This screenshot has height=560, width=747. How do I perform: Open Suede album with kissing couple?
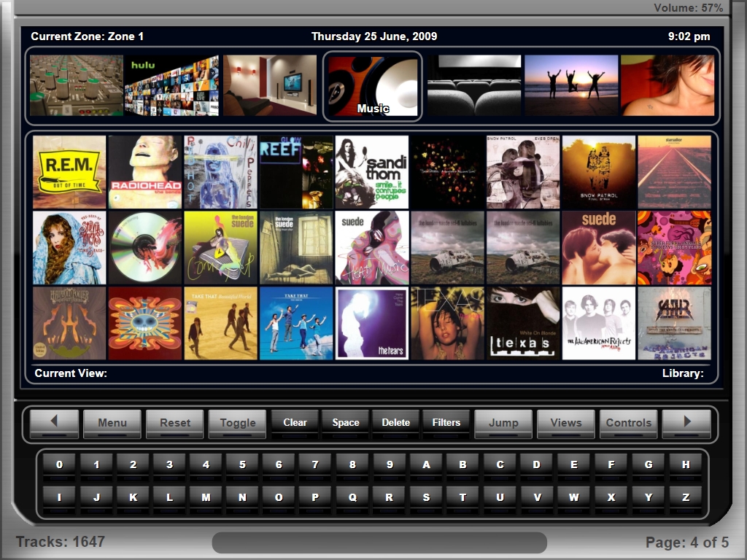tap(599, 248)
